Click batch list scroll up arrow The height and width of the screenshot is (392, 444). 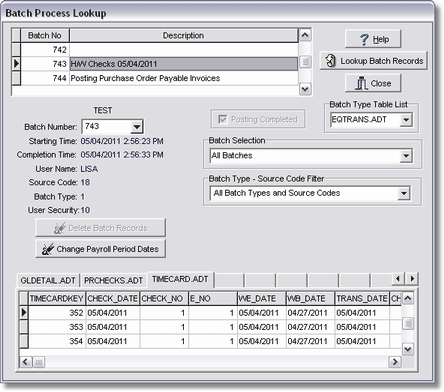(305, 35)
